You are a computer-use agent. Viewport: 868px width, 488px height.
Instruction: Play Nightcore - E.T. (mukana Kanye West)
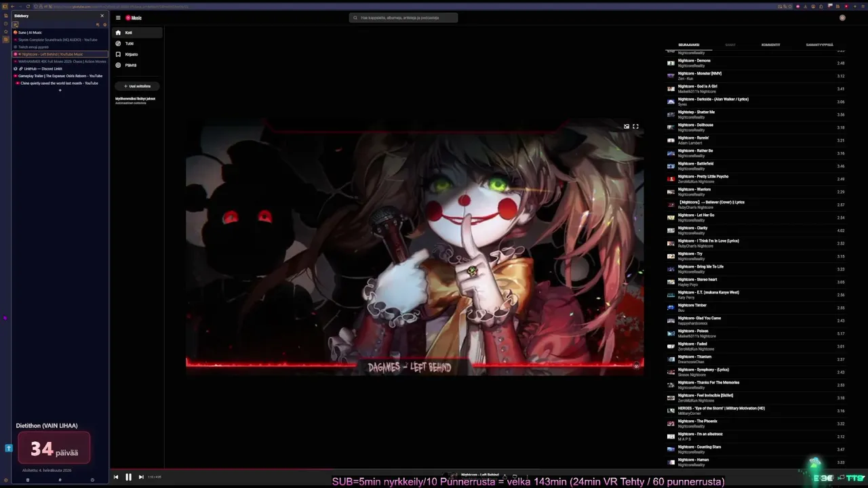pyautogui.click(x=756, y=295)
